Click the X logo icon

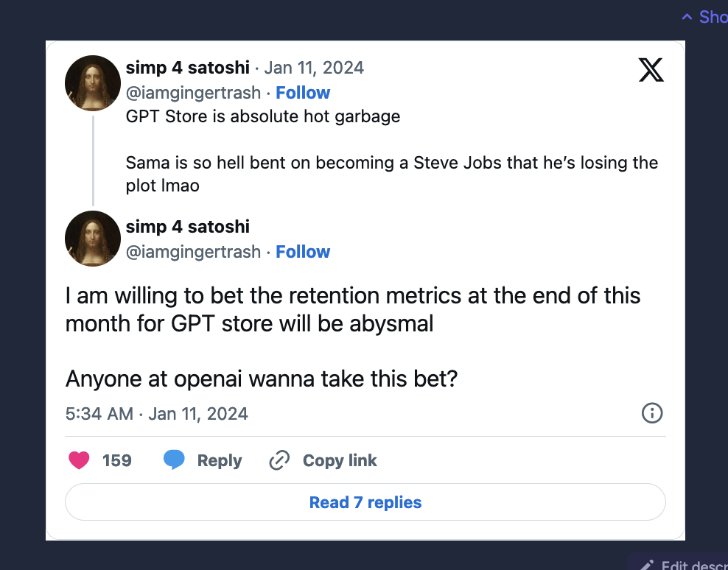click(651, 70)
